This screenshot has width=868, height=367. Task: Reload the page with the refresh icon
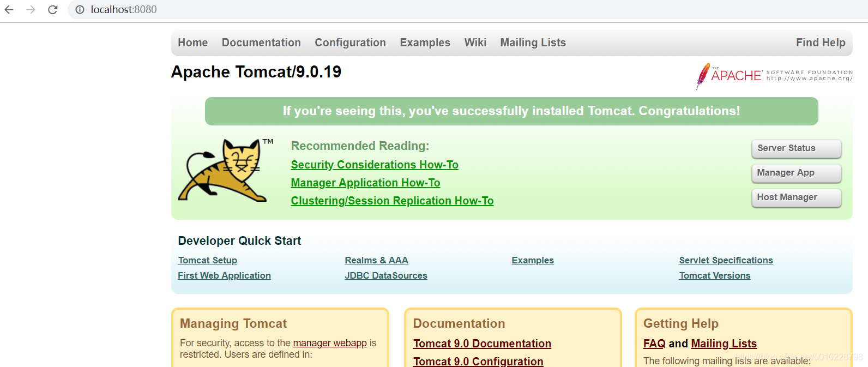coord(53,9)
